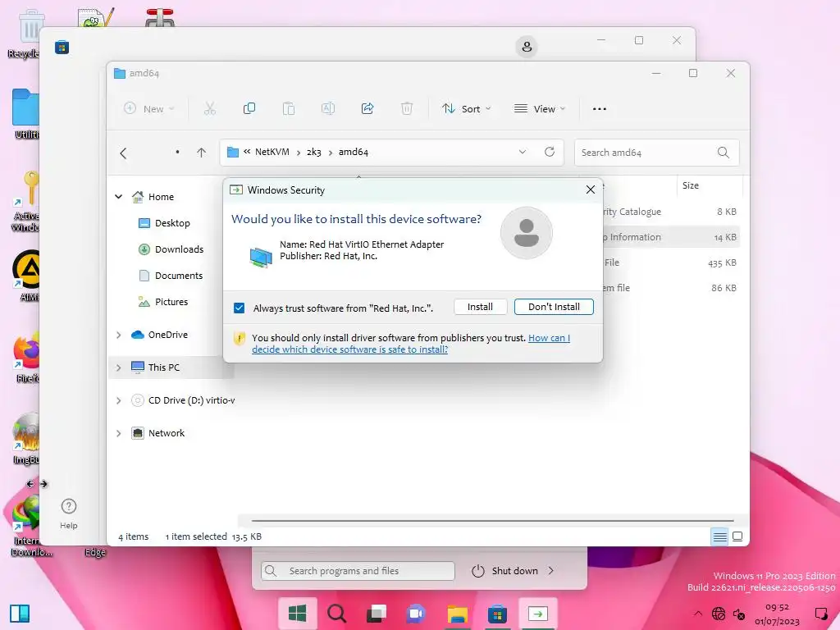
Task: Click Install in Windows Security dialog
Action: click(x=479, y=307)
